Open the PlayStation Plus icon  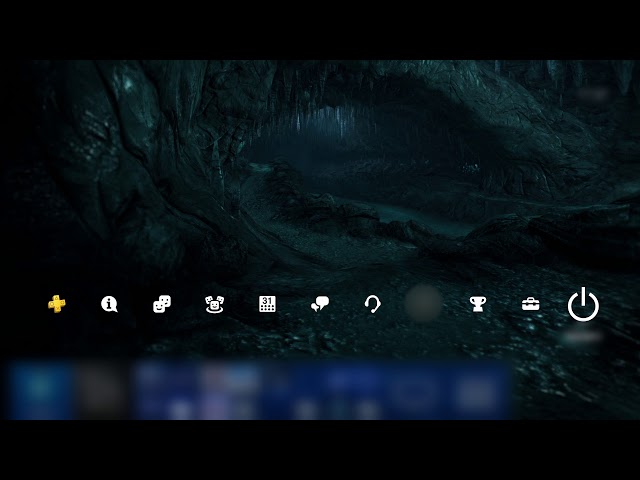point(57,304)
